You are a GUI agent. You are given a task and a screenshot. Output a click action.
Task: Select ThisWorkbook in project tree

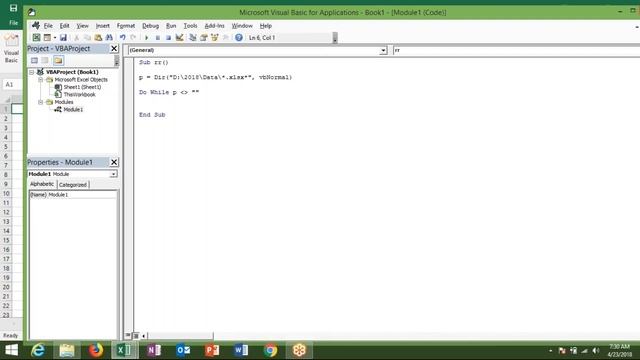(79, 94)
